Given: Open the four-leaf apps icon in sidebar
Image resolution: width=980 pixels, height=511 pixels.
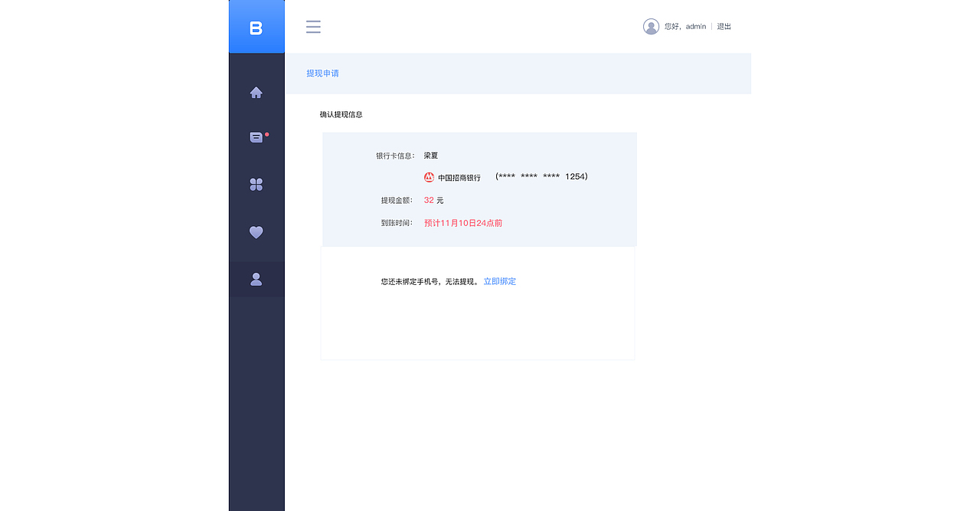Looking at the screenshot, I should (x=256, y=185).
